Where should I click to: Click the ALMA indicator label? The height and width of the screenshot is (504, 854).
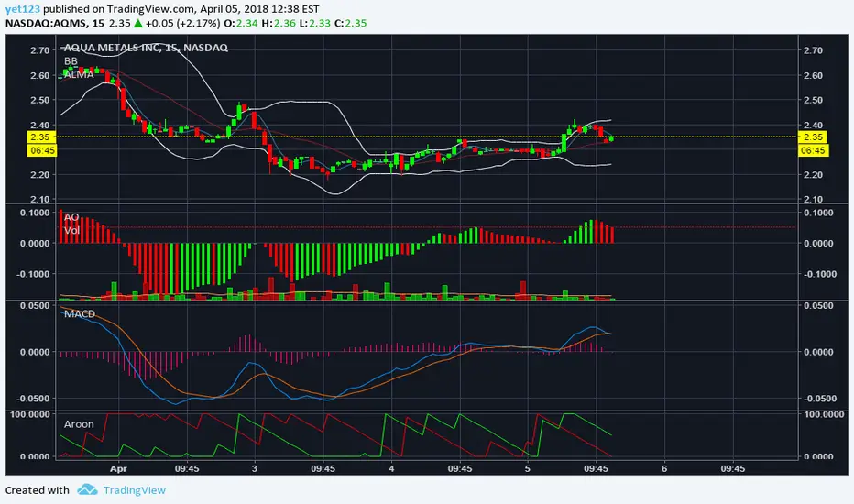click(79, 74)
